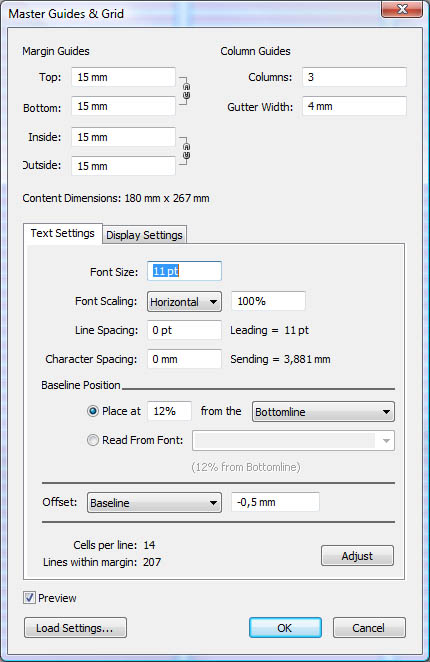Image resolution: width=430 pixels, height=662 pixels.
Task: Enable the Preview checkbox
Action: tap(29, 598)
